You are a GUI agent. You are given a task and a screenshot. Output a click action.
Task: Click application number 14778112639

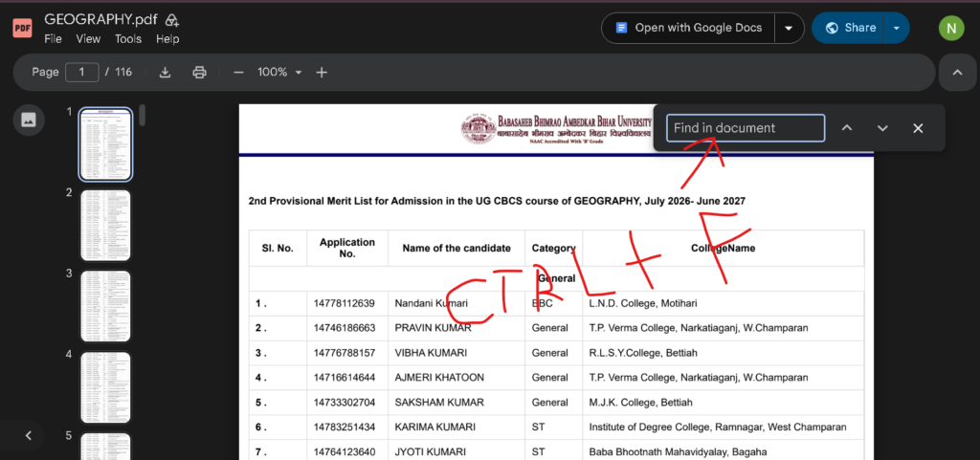[345, 303]
